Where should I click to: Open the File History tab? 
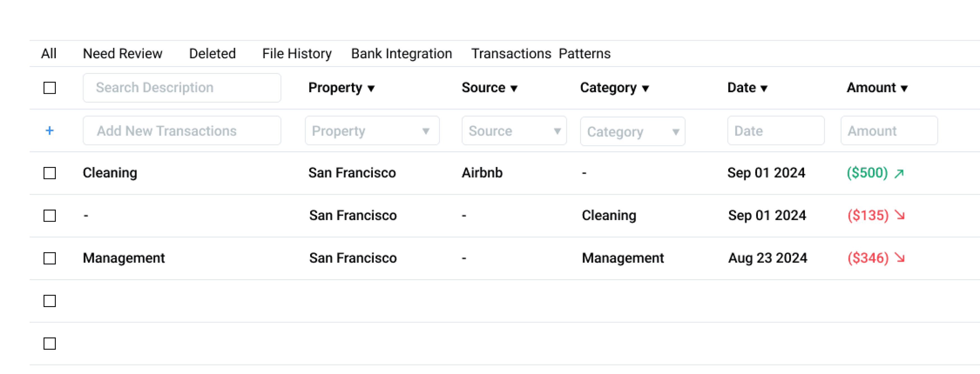(x=297, y=54)
